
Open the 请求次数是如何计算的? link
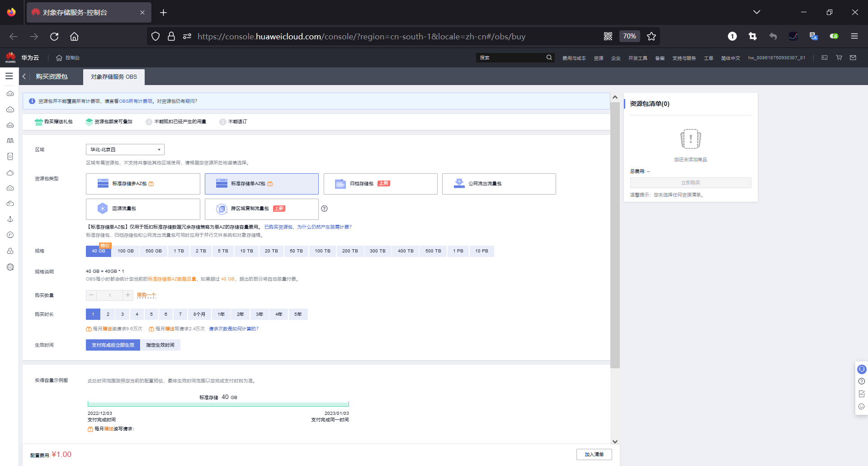coord(234,329)
